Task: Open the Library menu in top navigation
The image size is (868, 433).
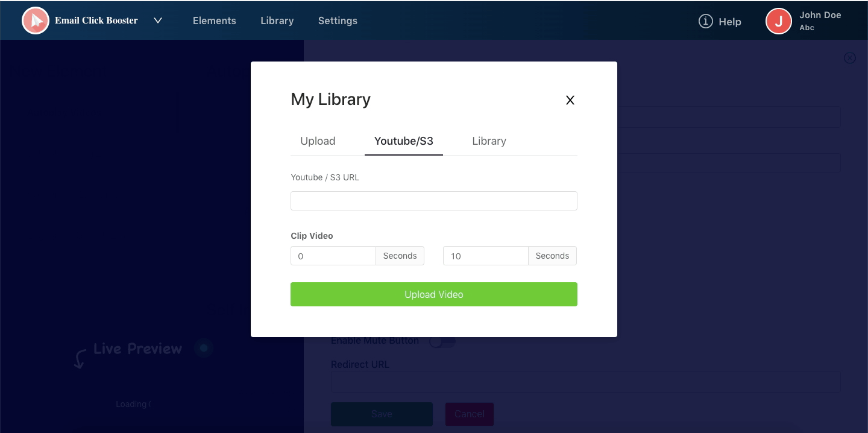Action: coord(277,21)
